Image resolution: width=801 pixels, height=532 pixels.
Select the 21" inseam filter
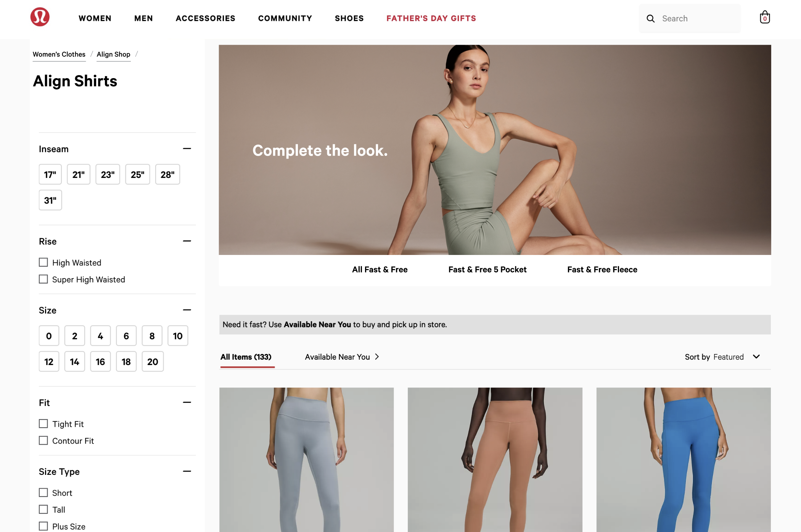point(79,175)
